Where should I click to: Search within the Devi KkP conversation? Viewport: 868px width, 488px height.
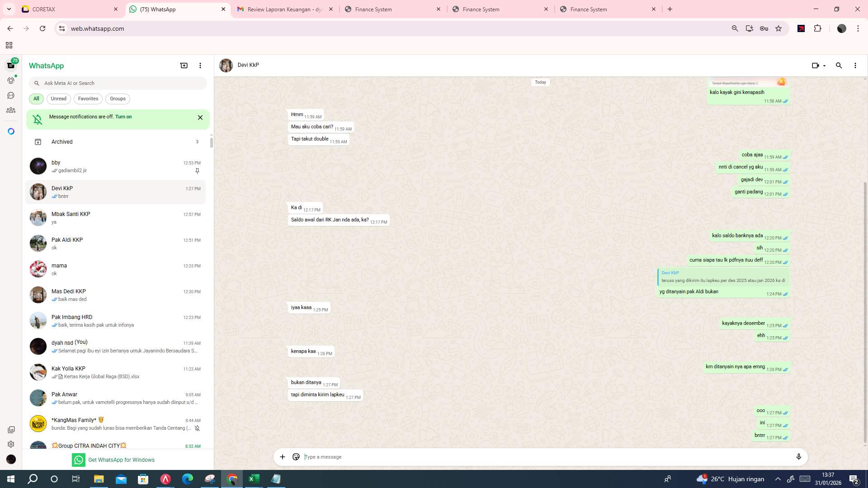(839, 66)
